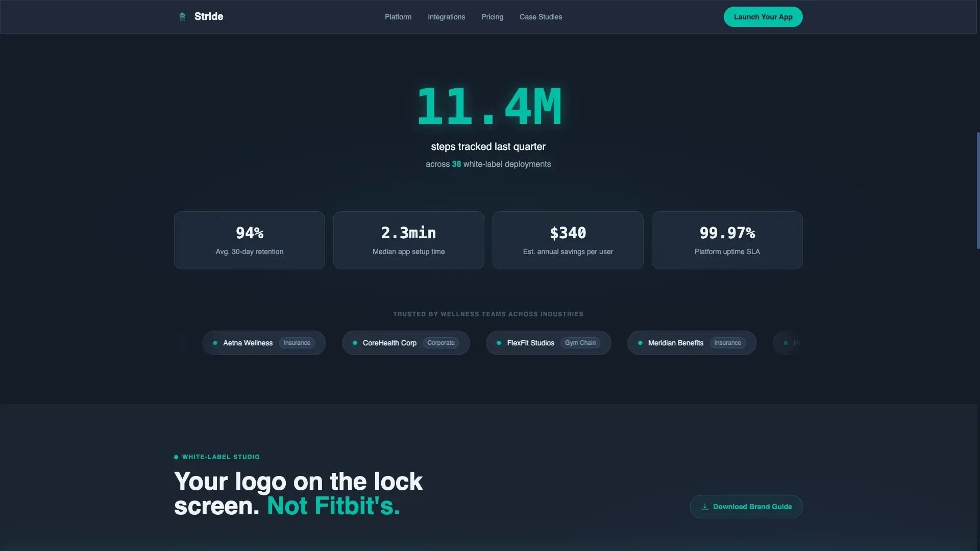The image size is (980, 551).
Task: Go to the Pricing page
Action: [492, 17]
